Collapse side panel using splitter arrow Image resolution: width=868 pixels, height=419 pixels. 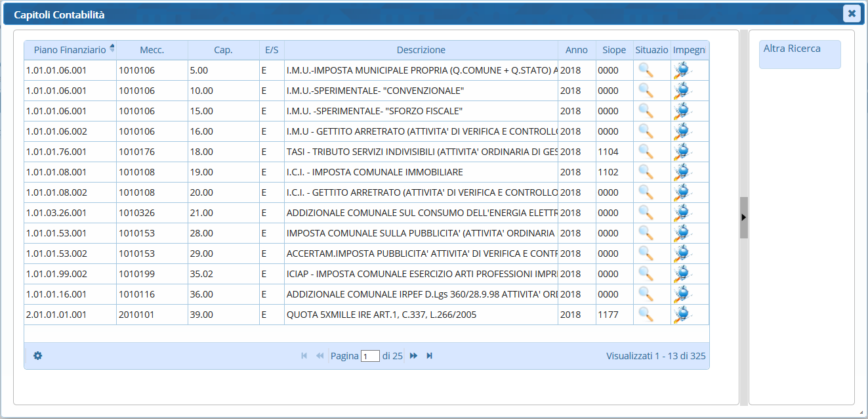tap(743, 217)
